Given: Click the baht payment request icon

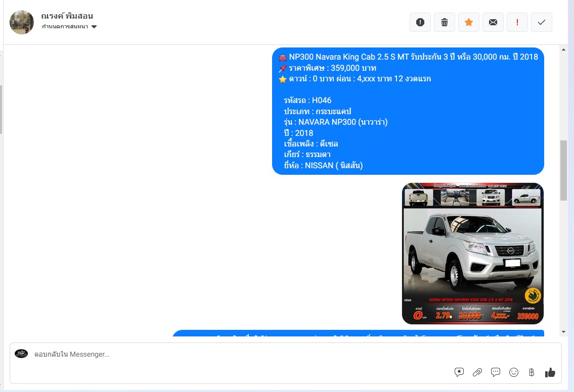Looking at the screenshot, I should point(532,372).
